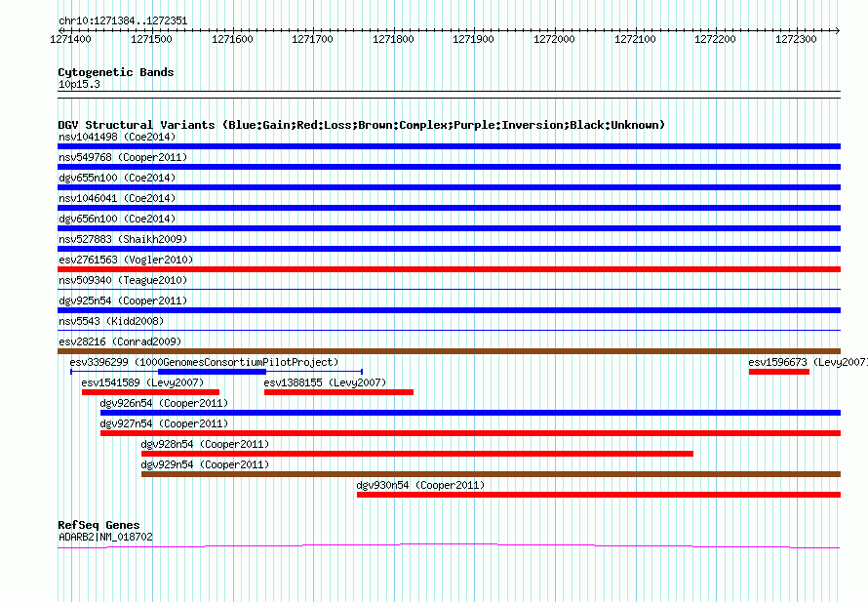
Task: Select the Cytogenetic Bands track heading
Action: point(116,72)
